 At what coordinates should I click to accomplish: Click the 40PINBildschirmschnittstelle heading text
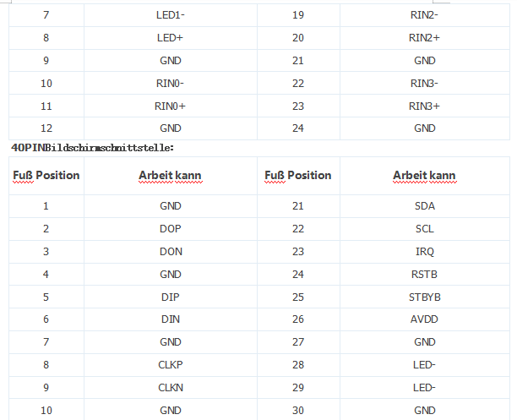92,147
